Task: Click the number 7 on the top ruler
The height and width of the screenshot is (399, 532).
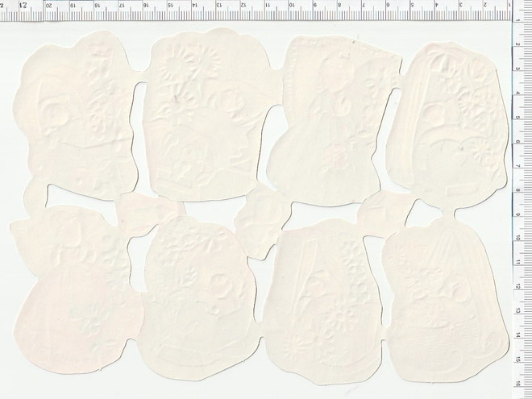Action: [x=364, y=6]
